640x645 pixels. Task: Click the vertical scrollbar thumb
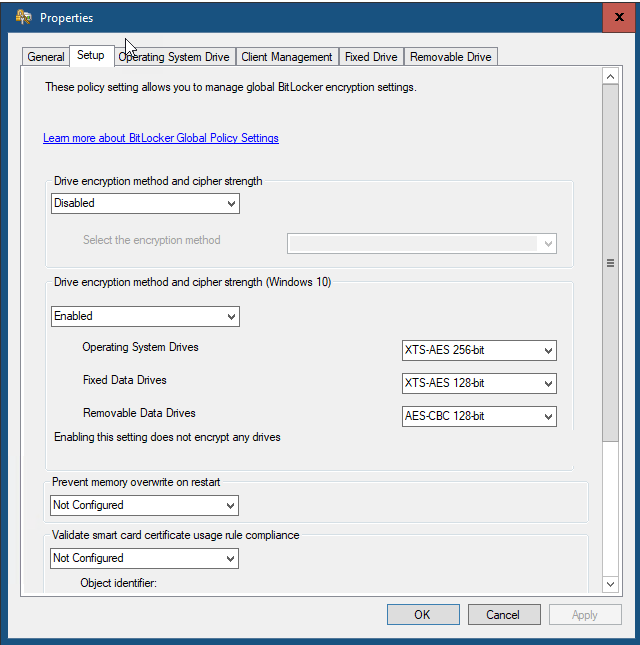(x=610, y=263)
